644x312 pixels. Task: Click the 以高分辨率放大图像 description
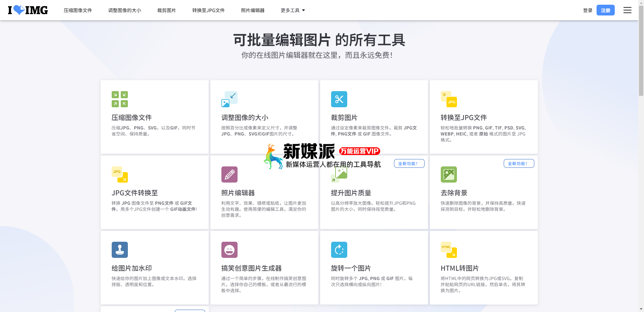373,206
